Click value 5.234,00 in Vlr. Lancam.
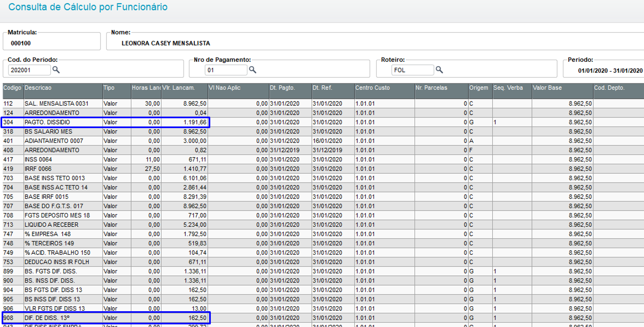Screen dimensions: 644x327 point(195,225)
